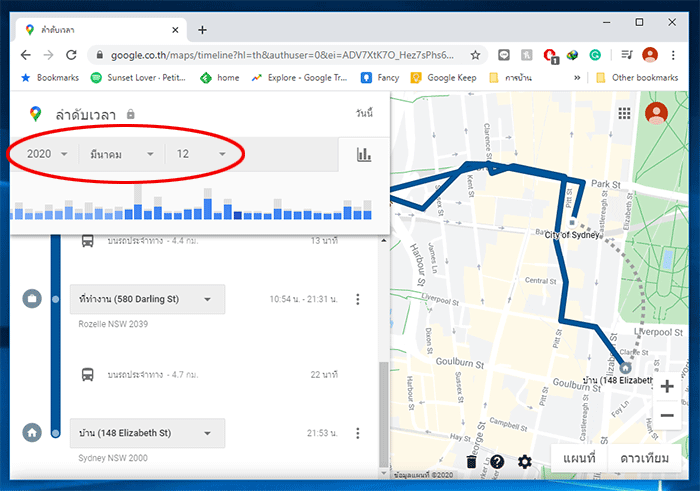
Task: Open the Grammarly extension icon
Action: tap(595, 55)
